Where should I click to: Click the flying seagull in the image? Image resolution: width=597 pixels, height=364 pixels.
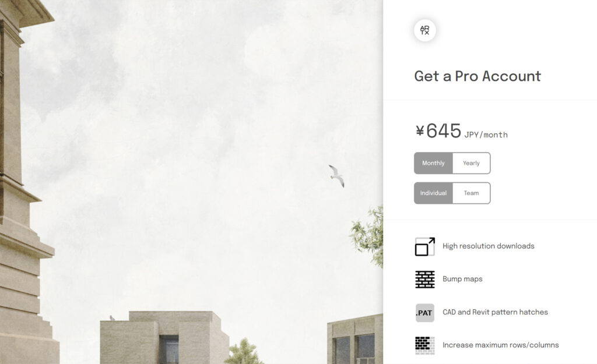point(336,176)
